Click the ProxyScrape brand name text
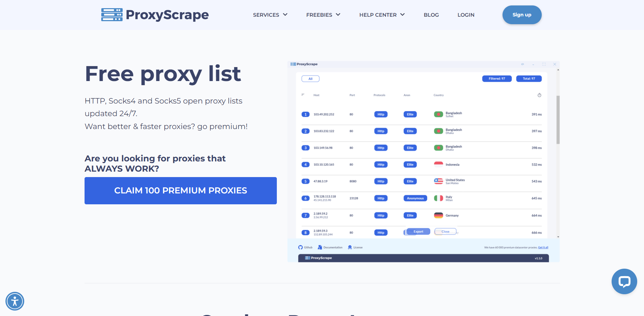Image resolution: width=644 pixels, height=316 pixels. (x=167, y=15)
